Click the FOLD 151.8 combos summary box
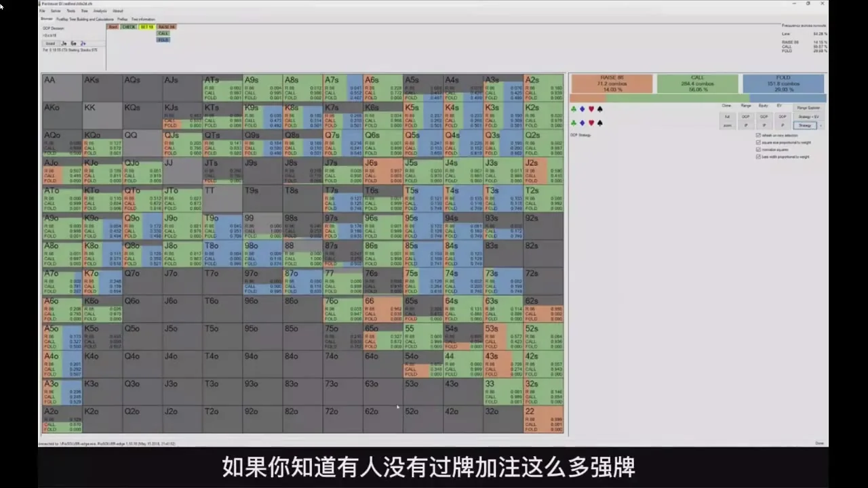The width and height of the screenshot is (868, 488). [x=783, y=83]
